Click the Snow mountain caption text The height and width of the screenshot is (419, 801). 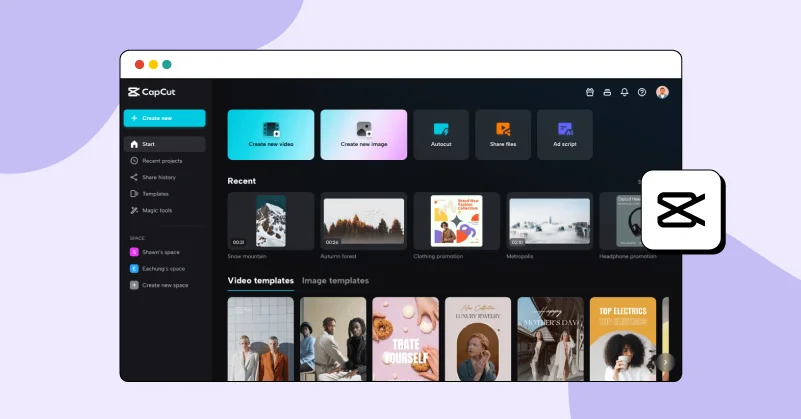coord(247,257)
